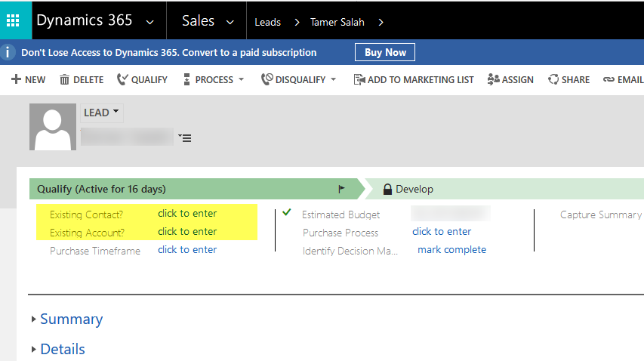Open Tamer Salah breadcrumb
This screenshot has height=361, width=644.
[337, 22]
